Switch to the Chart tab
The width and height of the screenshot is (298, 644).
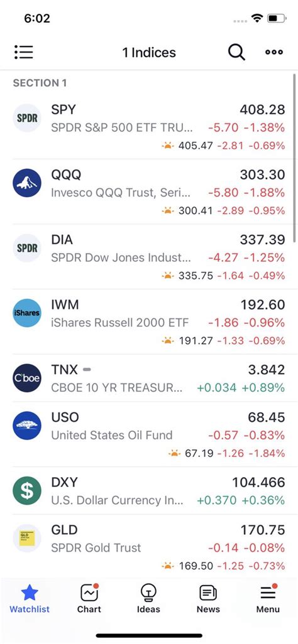89,599
